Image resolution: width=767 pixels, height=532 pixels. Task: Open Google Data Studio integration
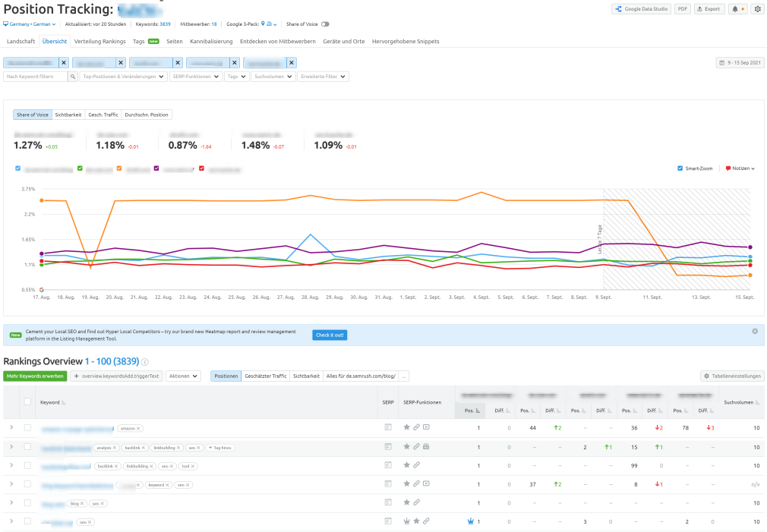point(641,9)
